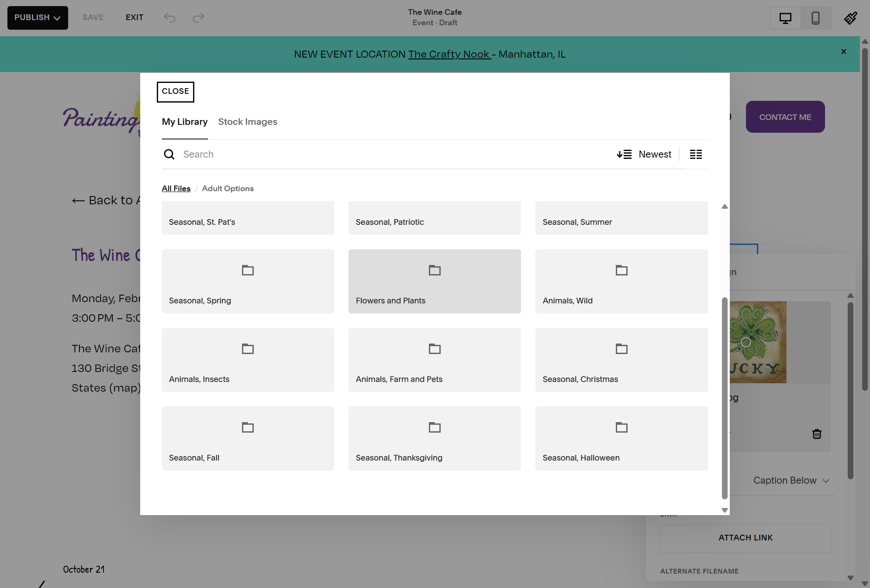Click the Newest sort order icon
The image size is (870, 588).
(x=624, y=154)
